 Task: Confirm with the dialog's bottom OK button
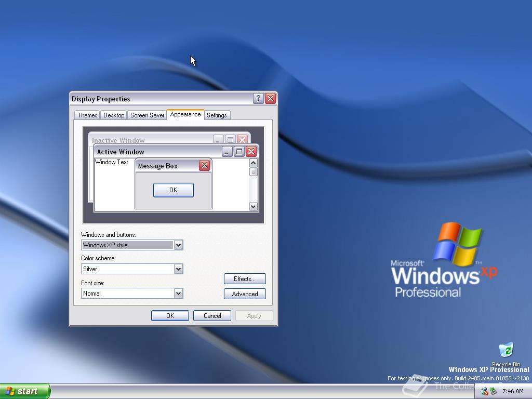[x=170, y=315]
